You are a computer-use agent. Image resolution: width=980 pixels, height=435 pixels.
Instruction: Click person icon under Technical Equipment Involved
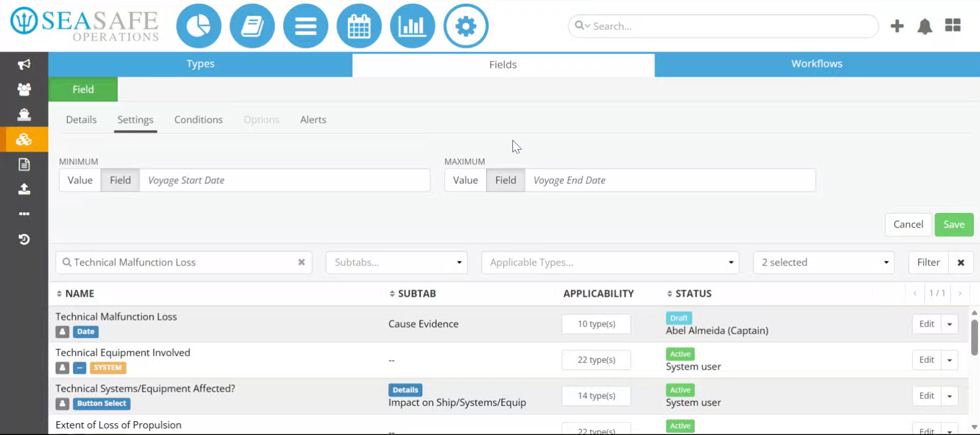coord(62,368)
